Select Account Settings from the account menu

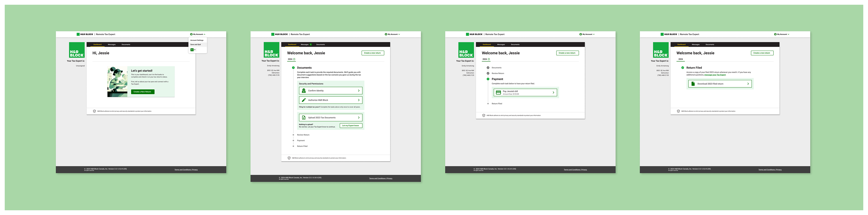click(x=197, y=40)
